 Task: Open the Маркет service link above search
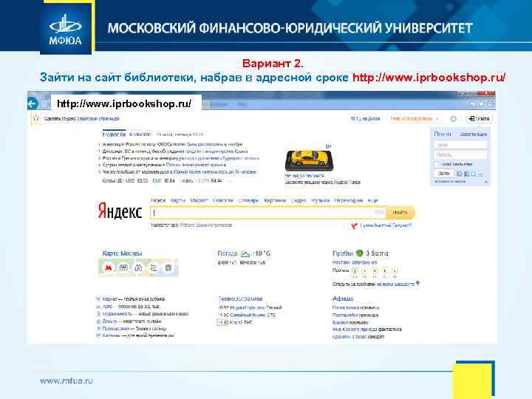pos(199,200)
